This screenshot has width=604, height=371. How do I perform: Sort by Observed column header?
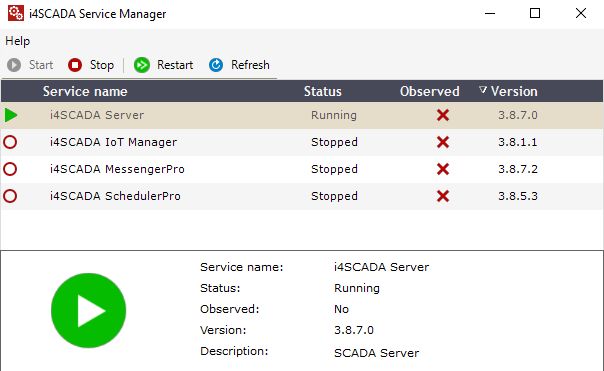tap(430, 91)
